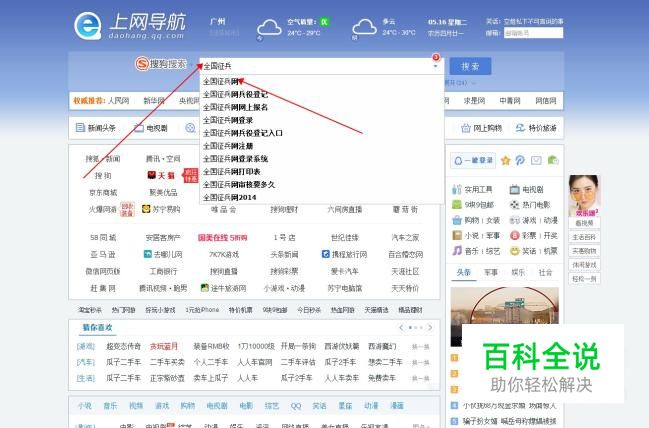
Task: Switch to 社会 news tab
Action: 546,272
